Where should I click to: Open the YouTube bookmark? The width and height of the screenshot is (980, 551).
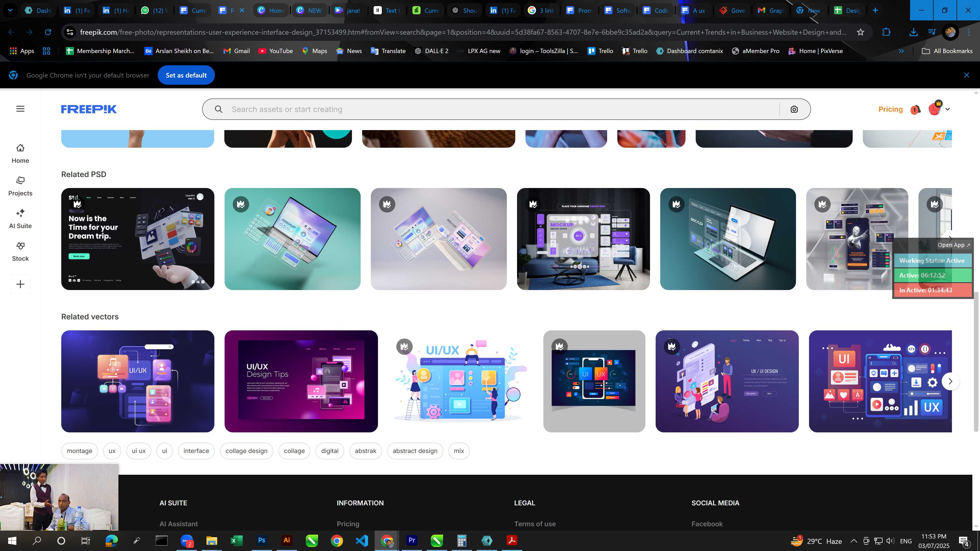point(275,51)
